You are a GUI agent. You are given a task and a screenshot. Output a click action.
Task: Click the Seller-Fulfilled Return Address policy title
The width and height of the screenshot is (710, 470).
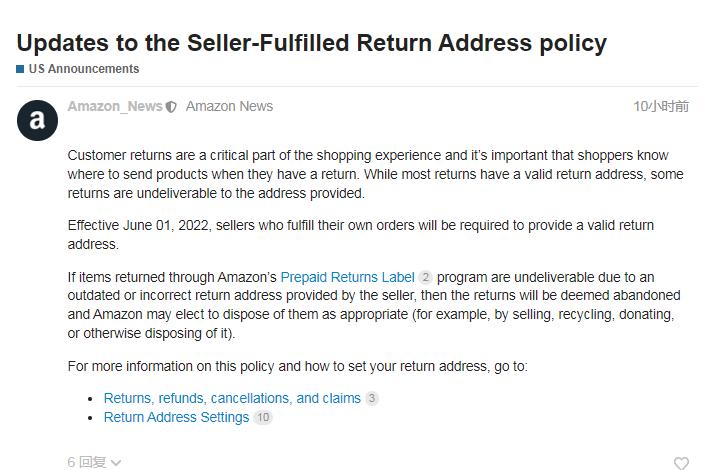pos(312,43)
